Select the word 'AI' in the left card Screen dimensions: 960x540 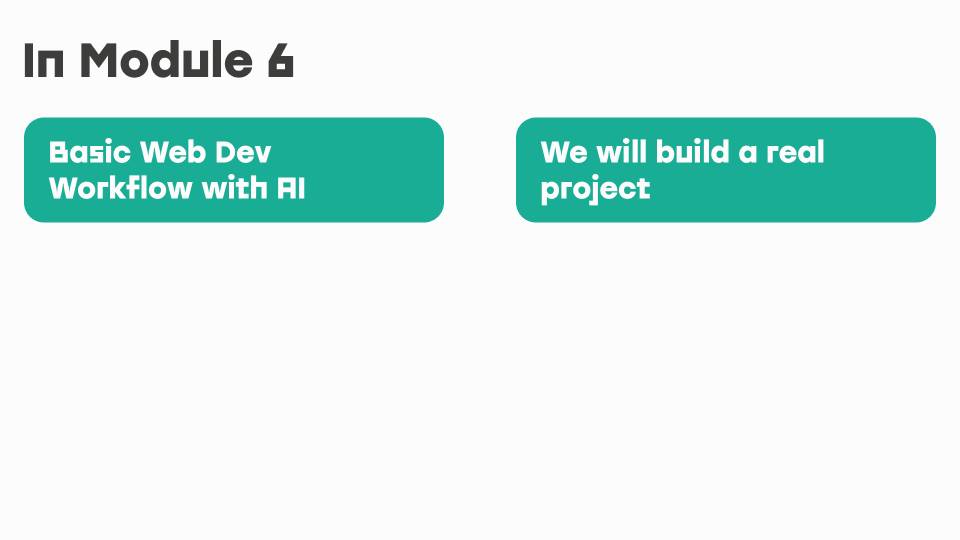[x=291, y=188]
